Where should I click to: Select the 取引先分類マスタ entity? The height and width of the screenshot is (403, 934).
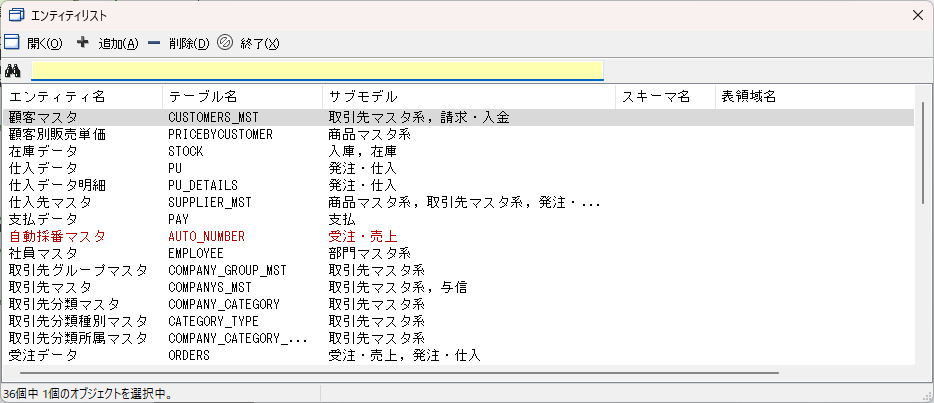pos(64,305)
